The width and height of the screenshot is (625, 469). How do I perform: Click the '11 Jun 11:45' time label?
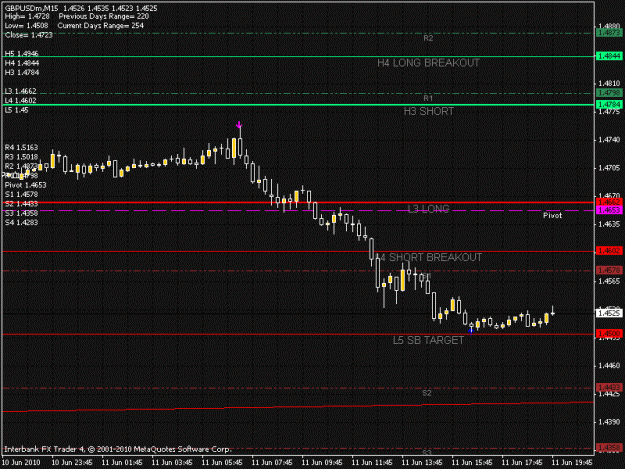372,463
